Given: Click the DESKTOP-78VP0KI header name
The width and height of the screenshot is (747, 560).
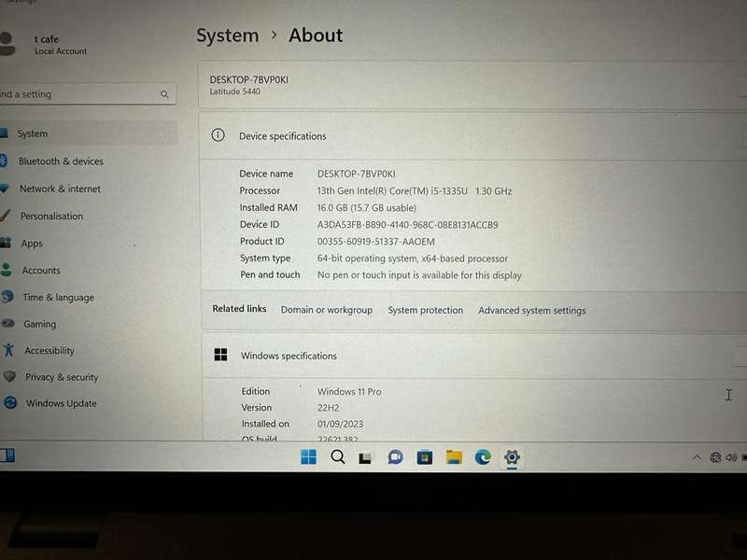Looking at the screenshot, I should 248,80.
